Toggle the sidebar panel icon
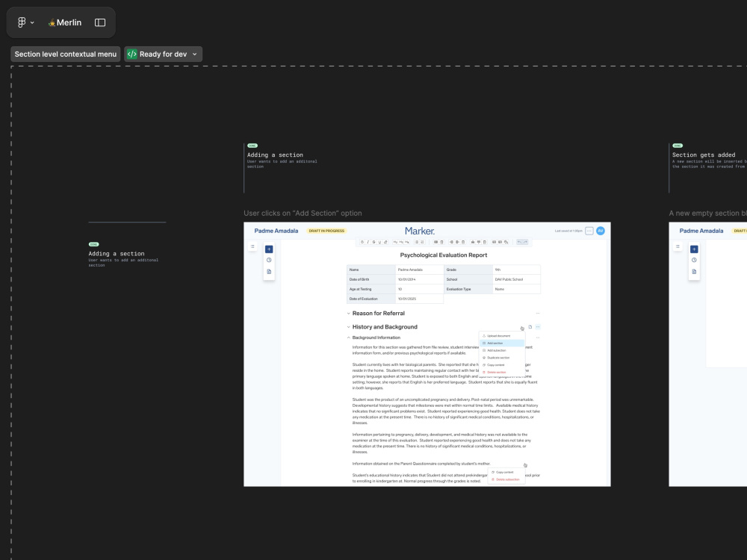747x560 pixels. click(100, 22)
